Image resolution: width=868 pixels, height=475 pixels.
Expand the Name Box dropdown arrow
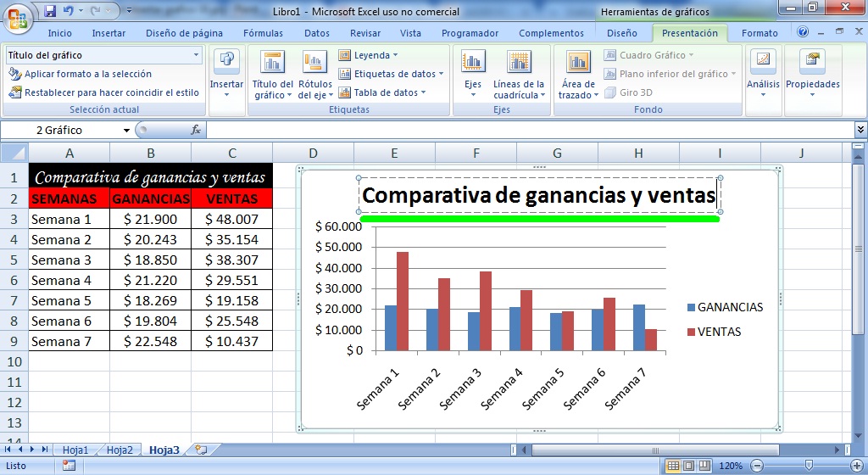coord(127,131)
